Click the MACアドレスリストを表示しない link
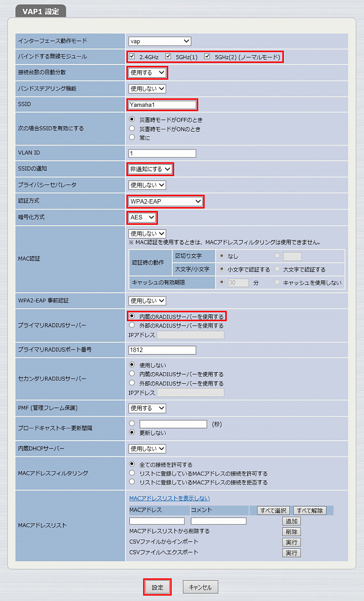Image resolution: width=364 pixels, height=601 pixels. 169,498
